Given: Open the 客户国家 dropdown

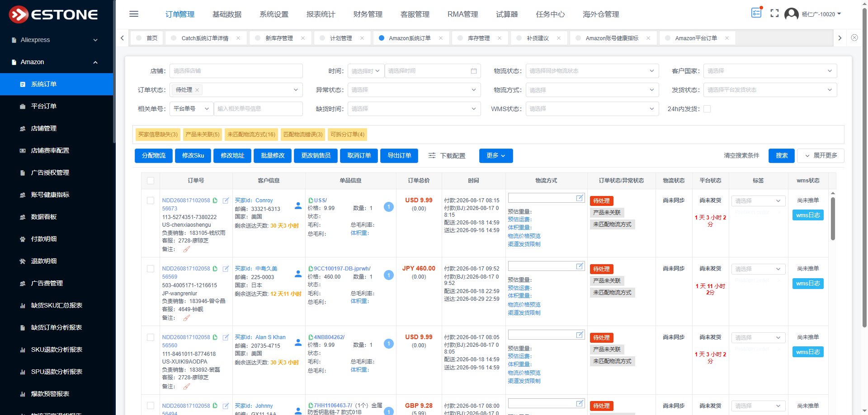Looking at the screenshot, I should (x=770, y=71).
